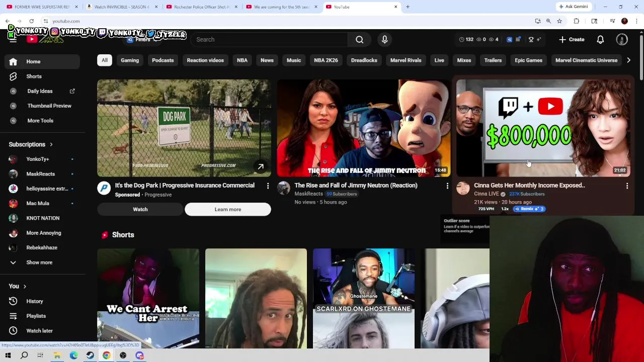The width and height of the screenshot is (644, 362).
Task: Open OBS Studio from the taskbar
Action: 123,355
